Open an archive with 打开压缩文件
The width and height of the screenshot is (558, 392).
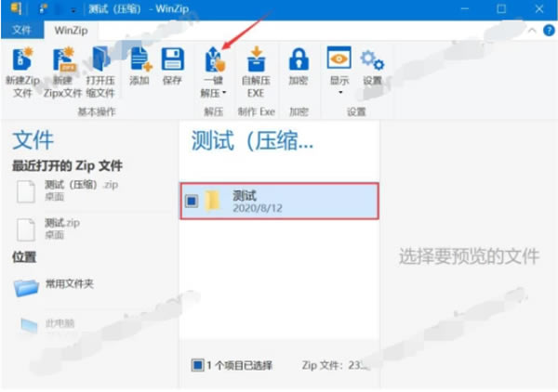click(x=100, y=61)
